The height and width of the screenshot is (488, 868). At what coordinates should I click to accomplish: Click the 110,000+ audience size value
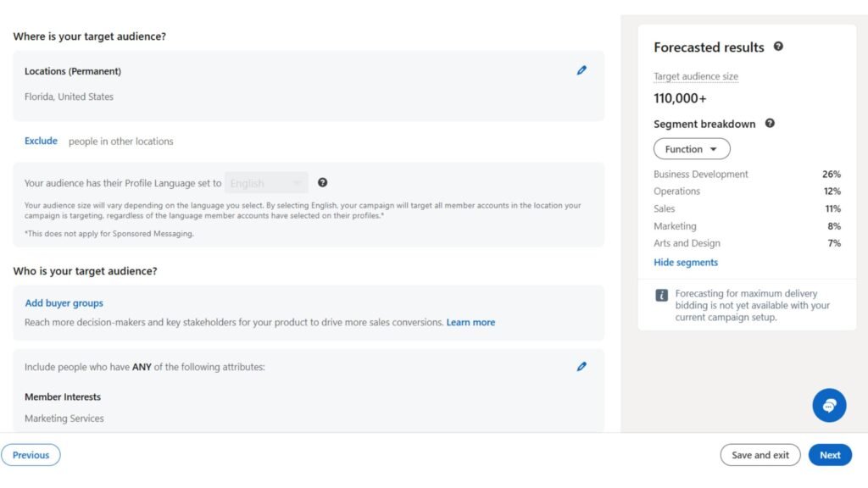[682, 98]
